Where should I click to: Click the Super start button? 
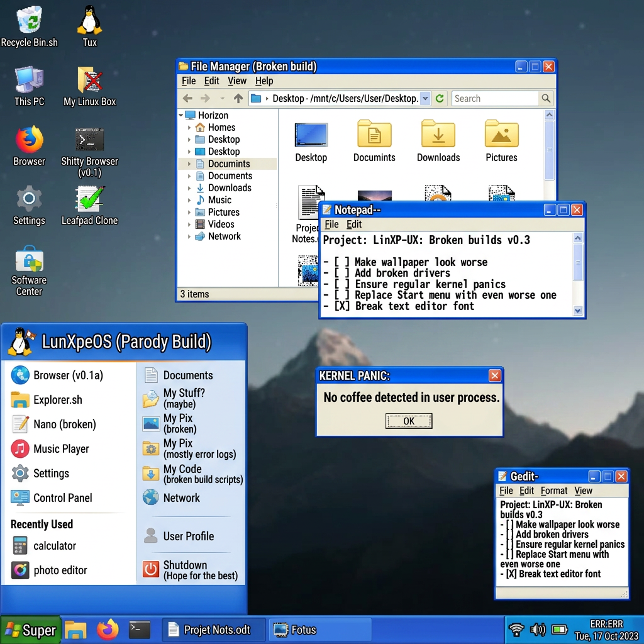tap(30, 630)
